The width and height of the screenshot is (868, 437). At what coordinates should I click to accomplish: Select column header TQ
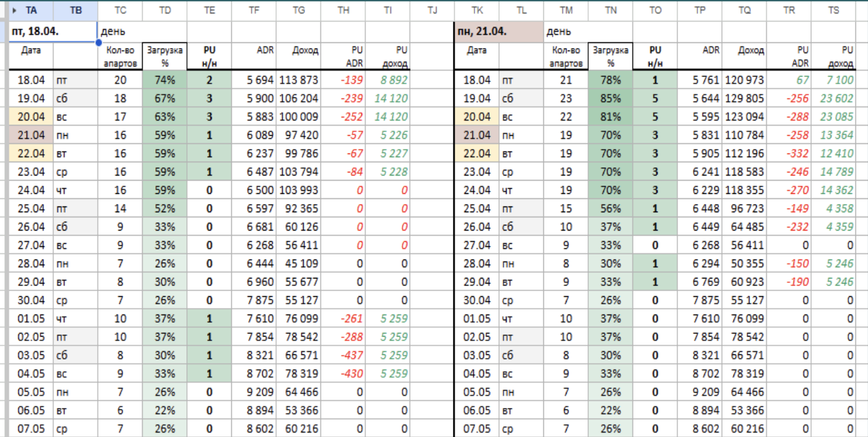tap(744, 10)
